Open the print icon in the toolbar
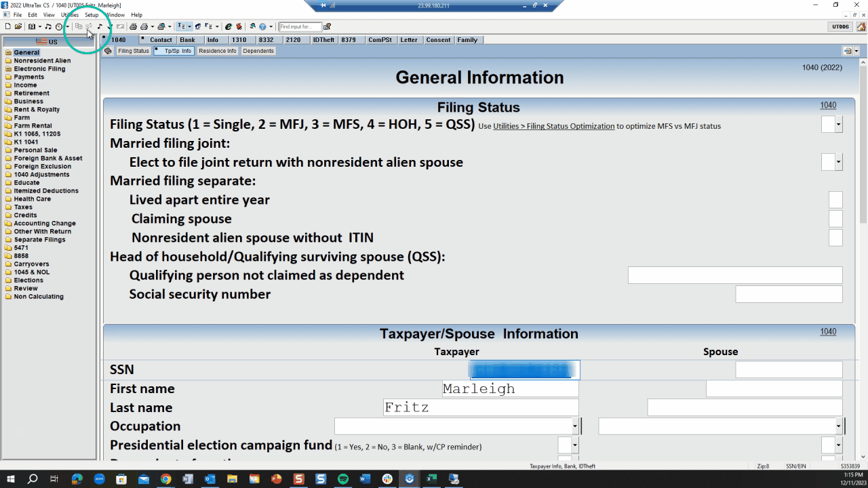The height and width of the screenshot is (488, 868). coord(134,26)
